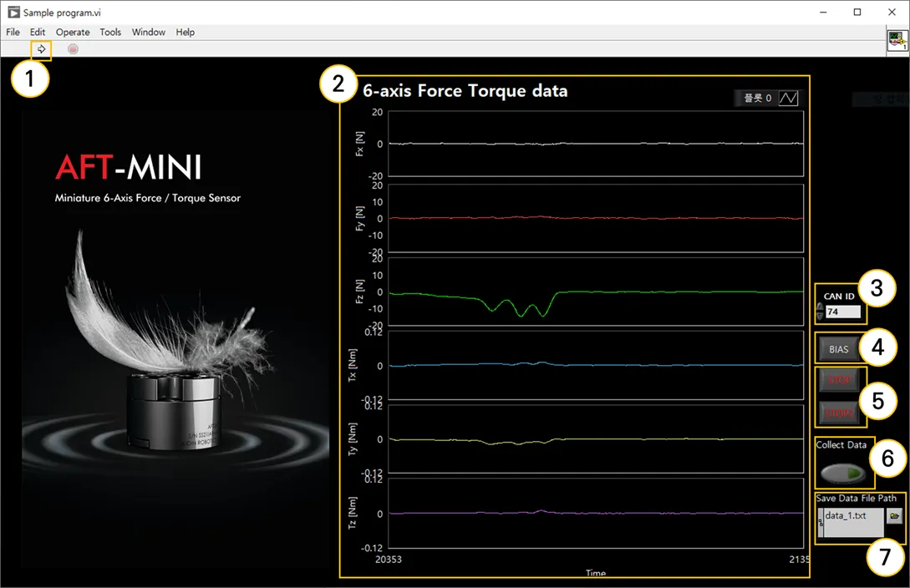Screen dimensions: 910x588
Task: Click the x-axis start value 20353
Action: point(389,560)
